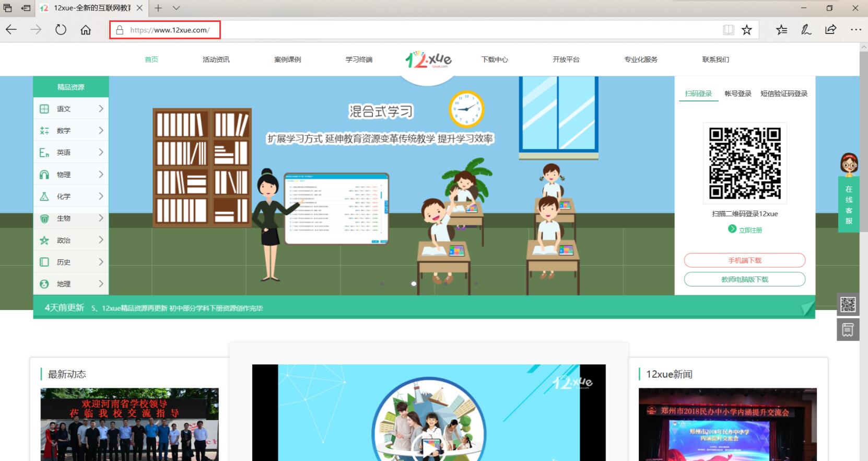Image resolution: width=868 pixels, height=461 pixels.
Task: Expand the 化学 category chevron
Action: coord(101,197)
